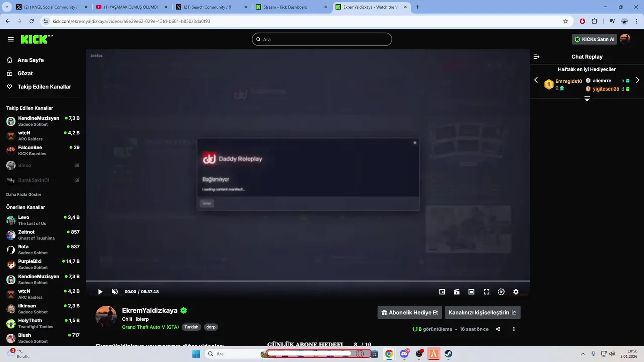This screenshot has width=644, height=362.
Task: Open recommended channel Rota
Action: tap(43, 249)
